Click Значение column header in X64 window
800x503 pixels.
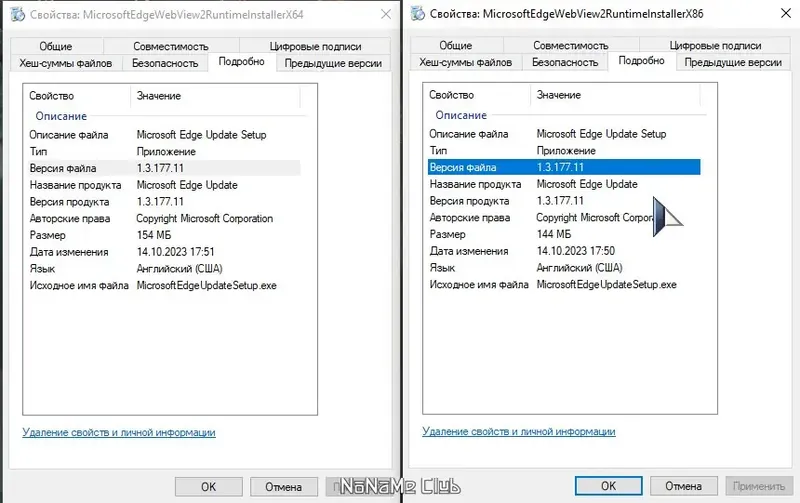[215, 96]
